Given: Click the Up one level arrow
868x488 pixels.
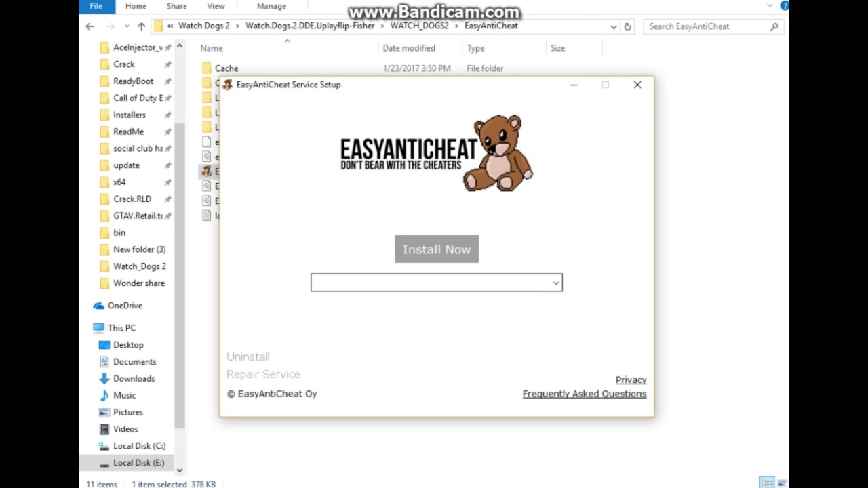Looking at the screenshot, I should pos(141,26).
